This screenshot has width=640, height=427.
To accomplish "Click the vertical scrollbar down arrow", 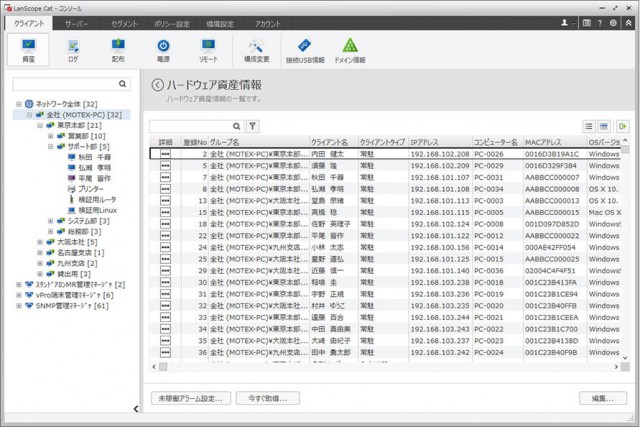I will click(625, 358).
